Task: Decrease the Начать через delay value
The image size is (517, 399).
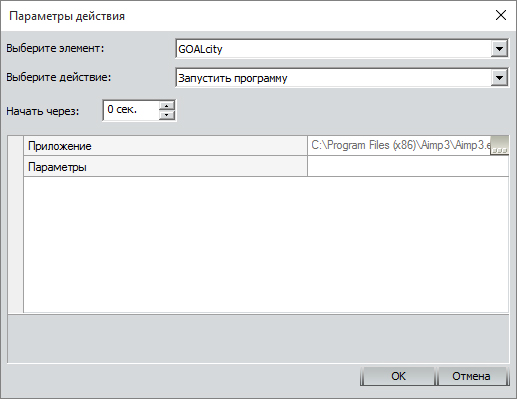Action: 167,115
